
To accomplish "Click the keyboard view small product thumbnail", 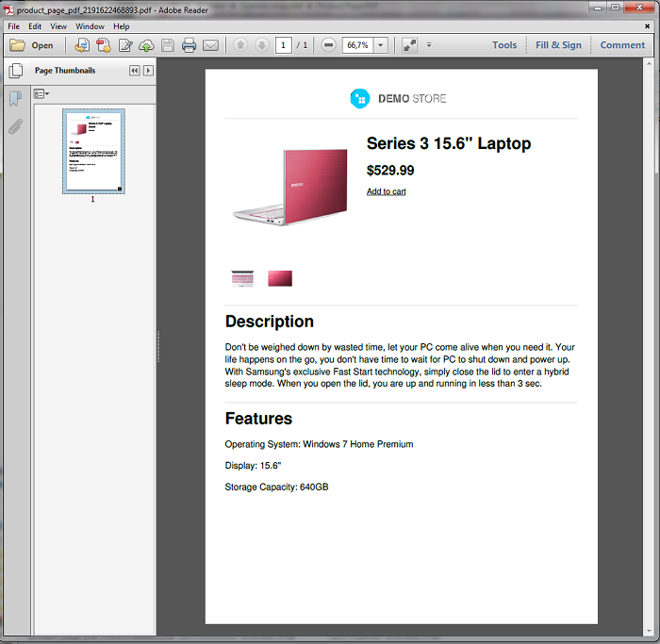I will (242, 278).
